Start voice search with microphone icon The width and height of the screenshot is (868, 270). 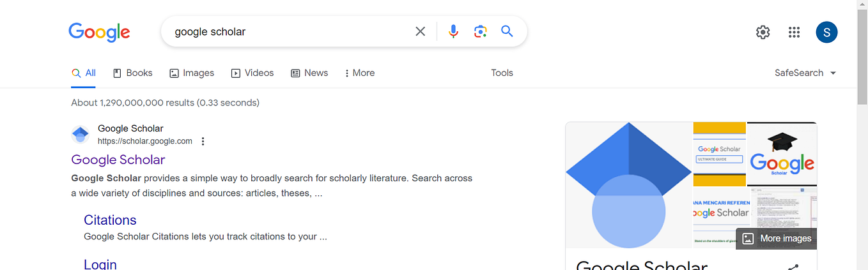pos(453,31)
